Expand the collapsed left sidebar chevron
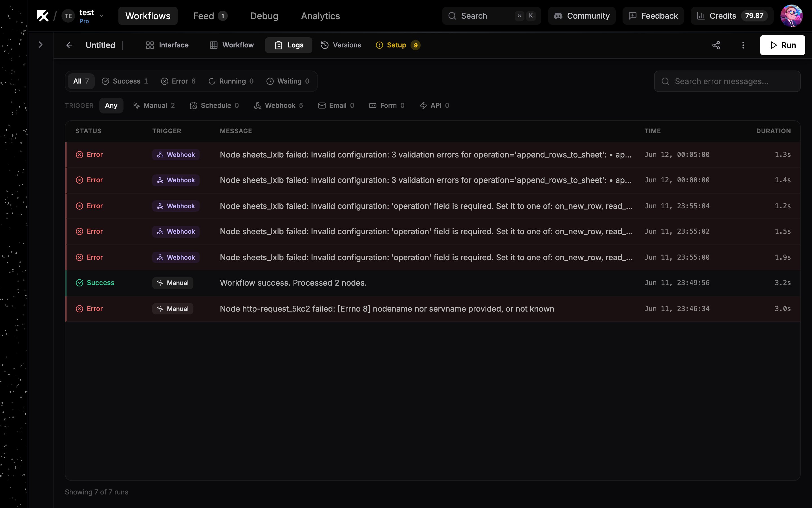812x508 pixels. (41, 45)
